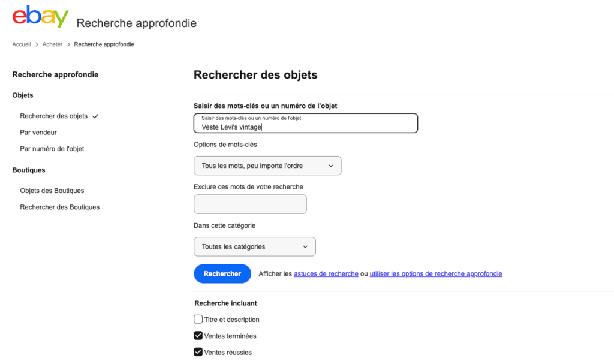
Task: Select Par numéro de l'objet sidebar item
Action: click(x=52, y=149)
